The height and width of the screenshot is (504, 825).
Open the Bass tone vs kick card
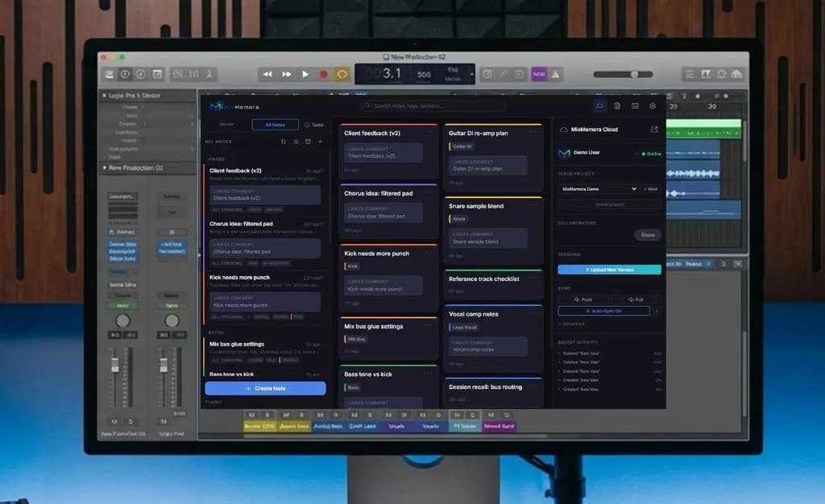point(388,386)
